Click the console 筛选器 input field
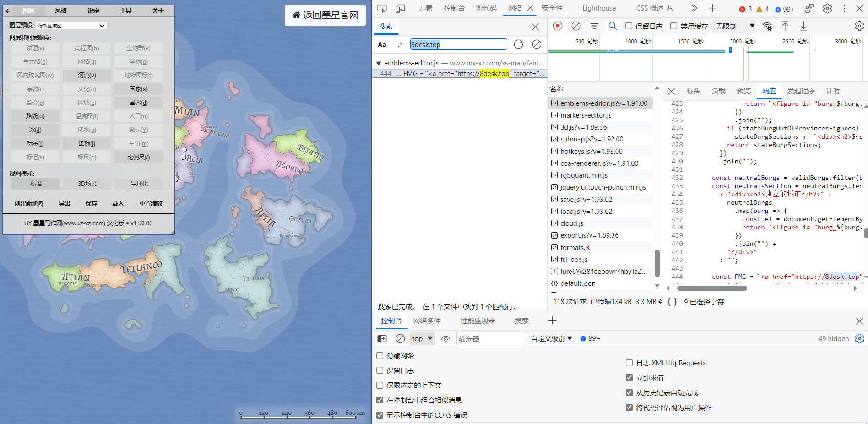 490,339
